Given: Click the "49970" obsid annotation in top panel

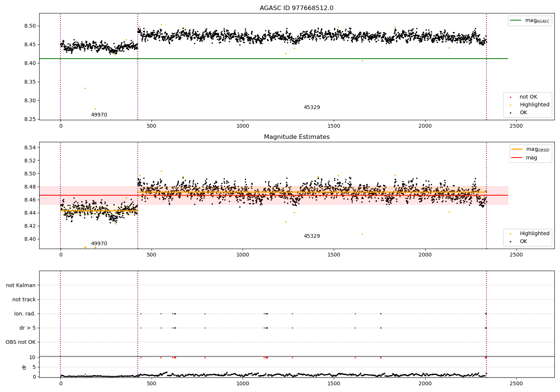Looking at the screenshot, I should tap(99, 115).
